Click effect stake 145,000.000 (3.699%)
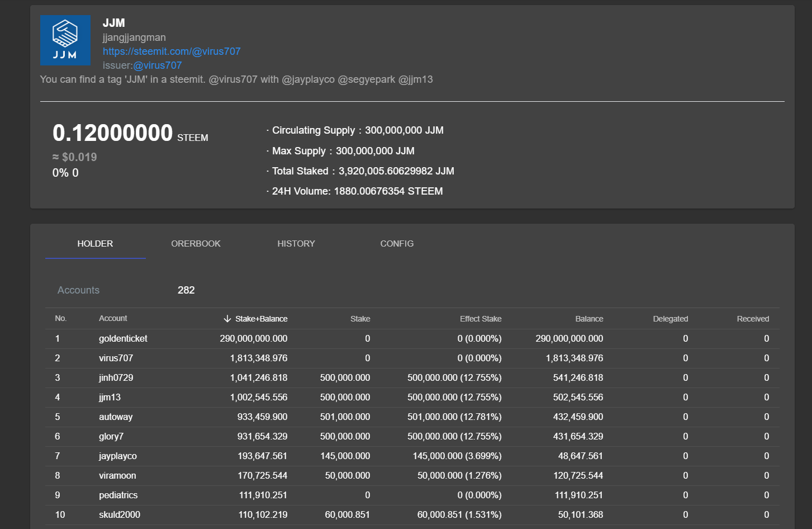The width and height of the screenshot is (812, 529). click(457, 456)
